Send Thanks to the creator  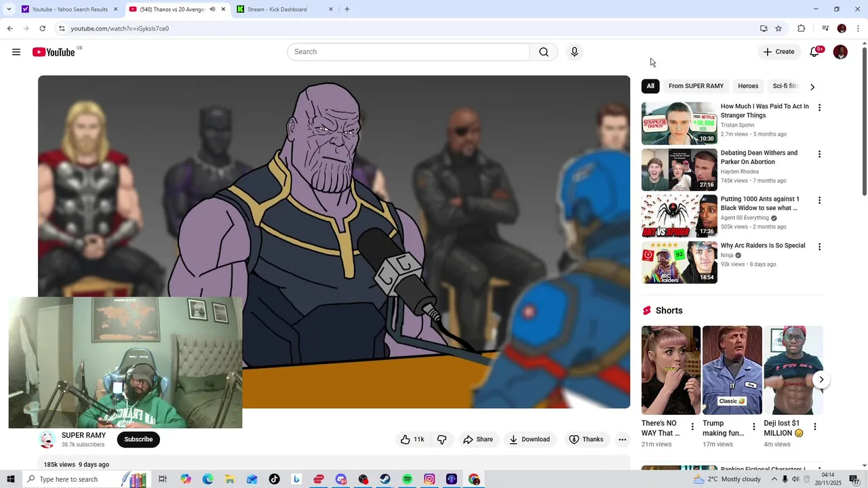[x=586, y=439]
